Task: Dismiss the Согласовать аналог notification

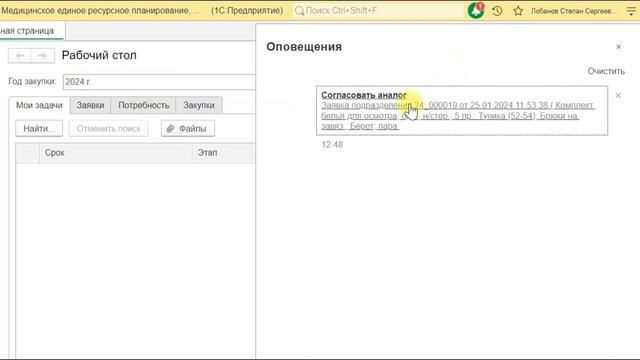Action: (618, 96)
